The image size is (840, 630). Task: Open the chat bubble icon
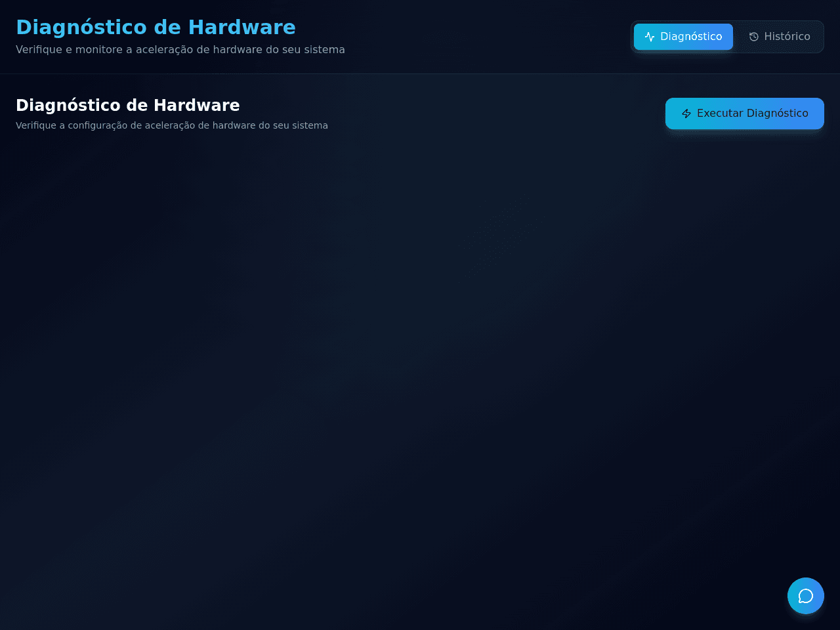point(806,596)
